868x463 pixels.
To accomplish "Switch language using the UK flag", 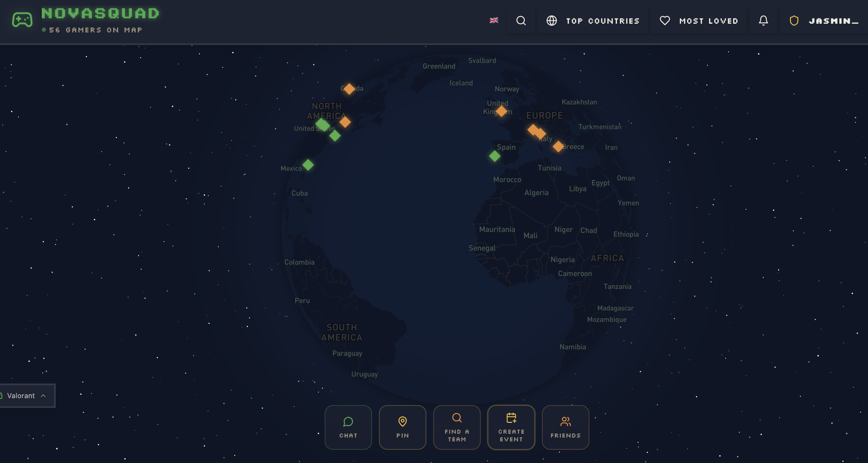I will [494, 21].
